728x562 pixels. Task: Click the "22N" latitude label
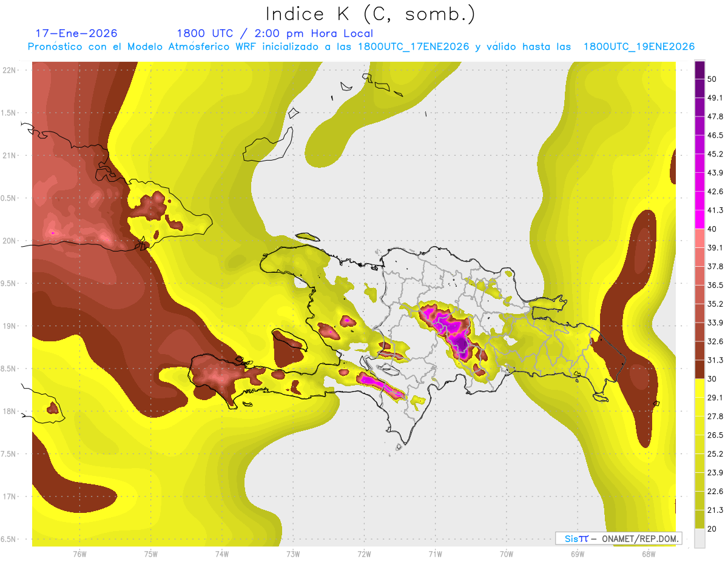9,70
